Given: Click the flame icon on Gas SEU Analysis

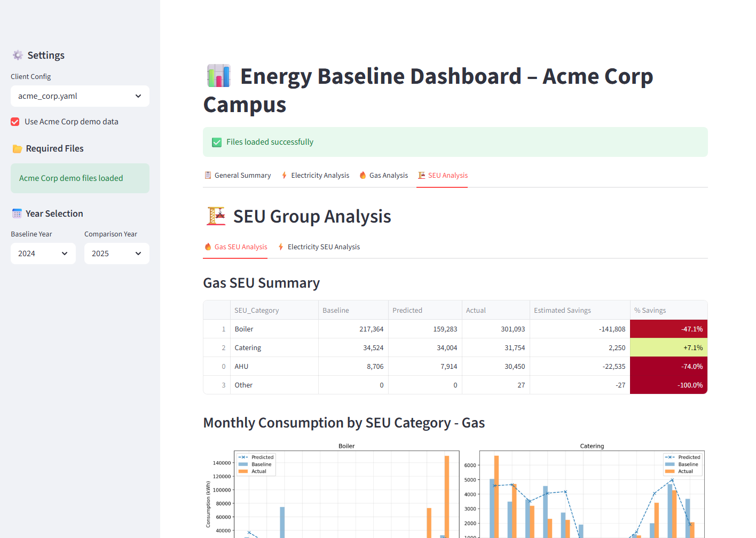Looking at the screenshot, I should pyautogui.click(x=208, y=247).
